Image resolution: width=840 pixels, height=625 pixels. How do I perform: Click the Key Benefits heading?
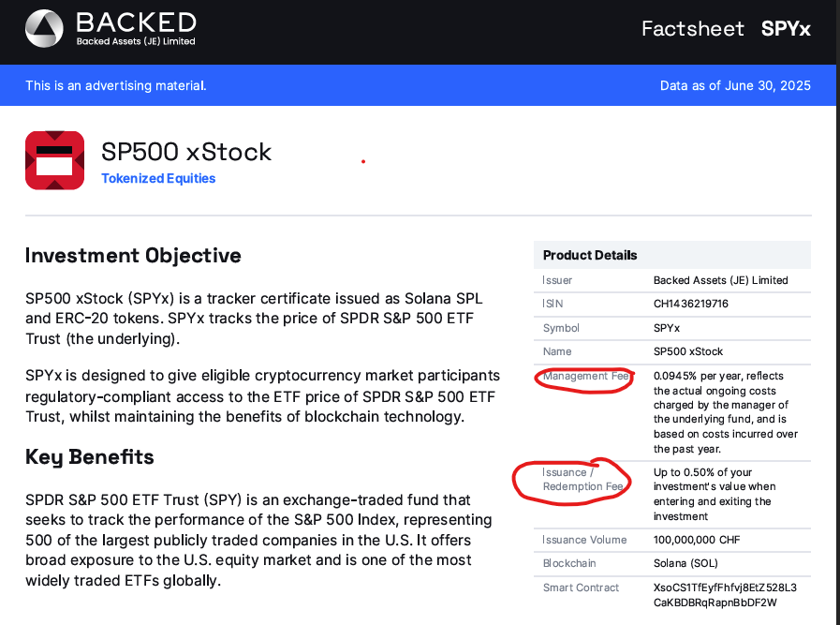pyautogui.click(x=90, y=456)
